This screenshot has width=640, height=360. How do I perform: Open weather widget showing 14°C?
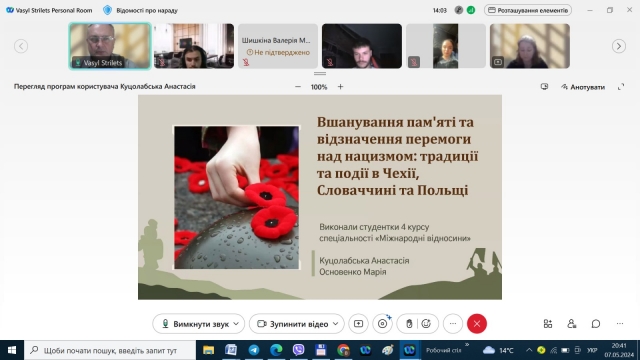pos(498,350)
